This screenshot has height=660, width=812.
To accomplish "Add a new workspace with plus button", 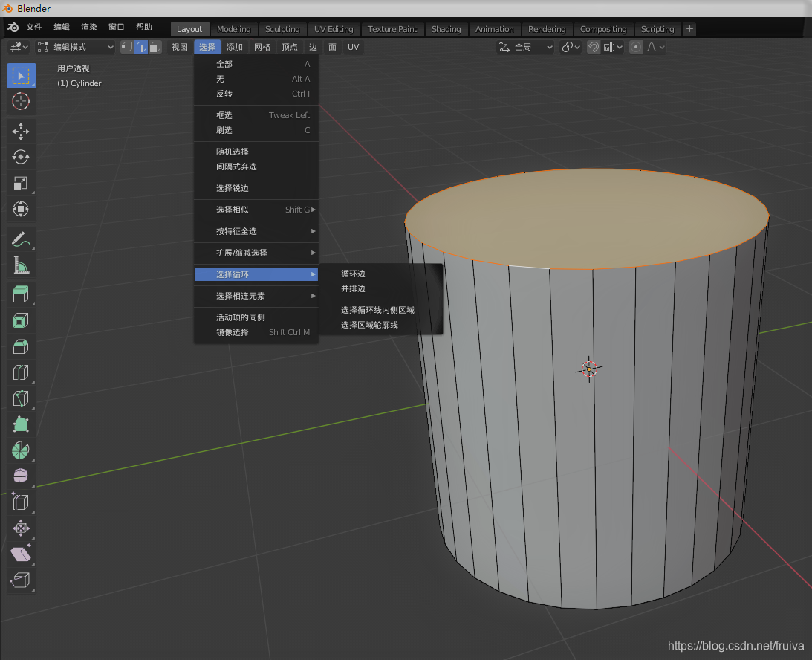I will click(x=689, y=29).
